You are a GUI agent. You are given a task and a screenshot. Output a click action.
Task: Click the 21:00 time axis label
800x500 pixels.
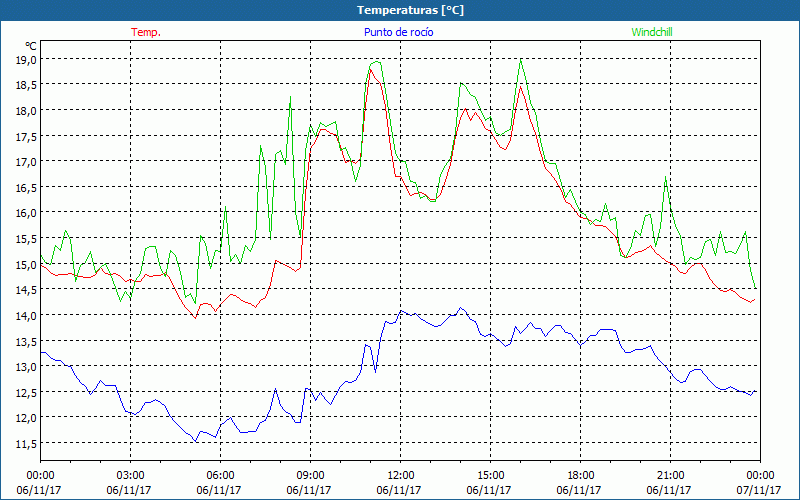pyautogui.click(x=670, y=475)
